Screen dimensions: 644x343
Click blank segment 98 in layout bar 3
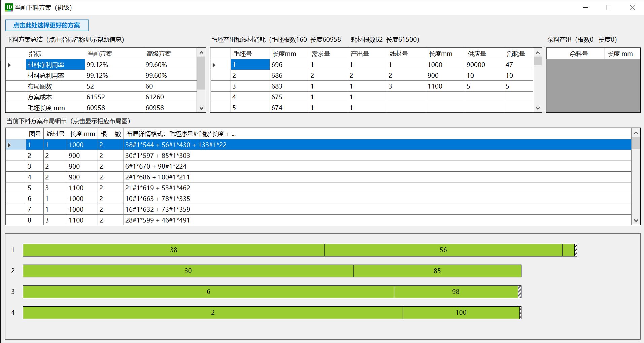[456, 292]
